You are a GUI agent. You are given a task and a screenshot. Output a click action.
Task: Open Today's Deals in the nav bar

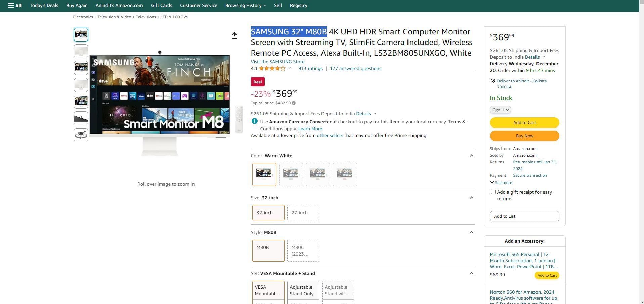(x=44, y=6)
